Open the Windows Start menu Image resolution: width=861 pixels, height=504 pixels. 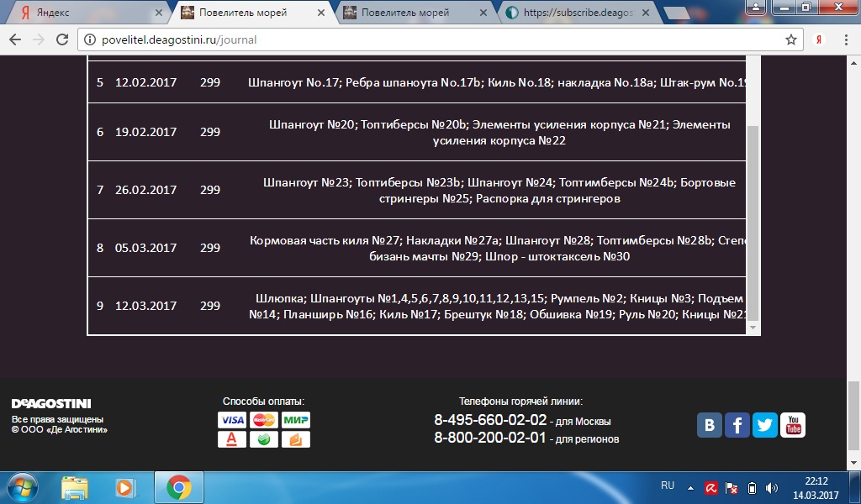pos(23,486)
